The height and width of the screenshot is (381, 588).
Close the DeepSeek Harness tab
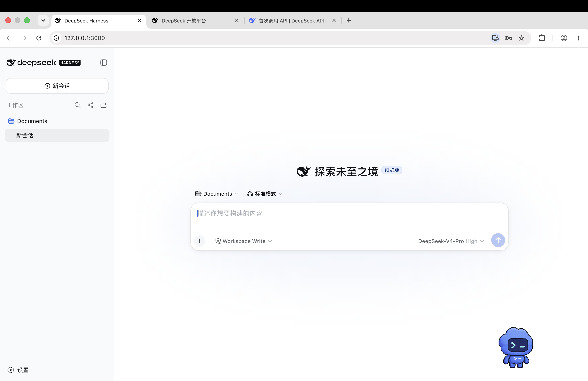coord(140,20)
